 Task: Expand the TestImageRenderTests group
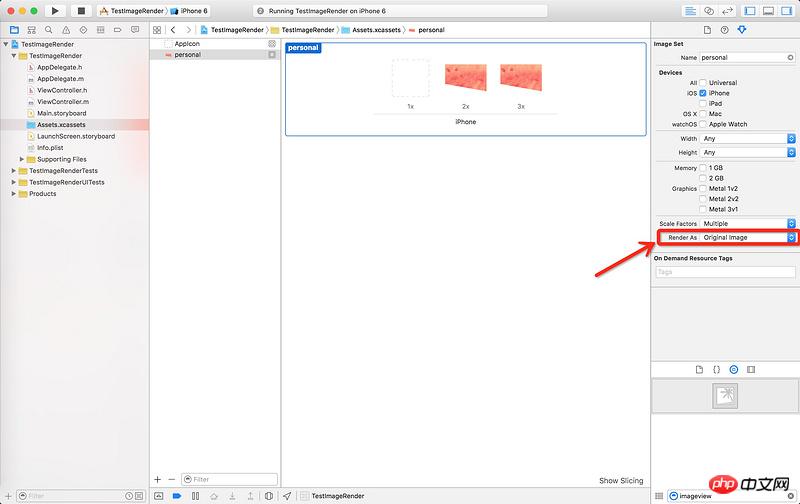pos(14,170)
